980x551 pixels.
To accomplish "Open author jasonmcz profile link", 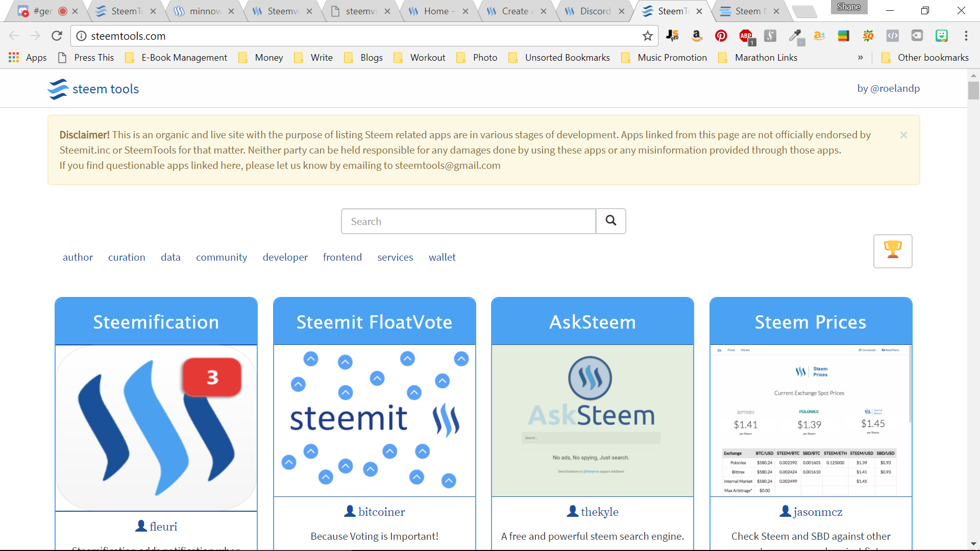I will [818, 512].
